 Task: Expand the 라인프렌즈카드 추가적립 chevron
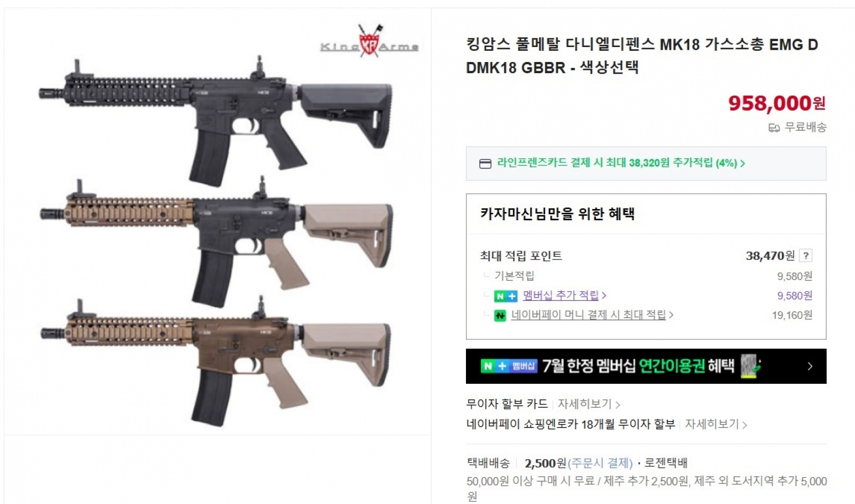pyautogui.click(x=743, y=164)
